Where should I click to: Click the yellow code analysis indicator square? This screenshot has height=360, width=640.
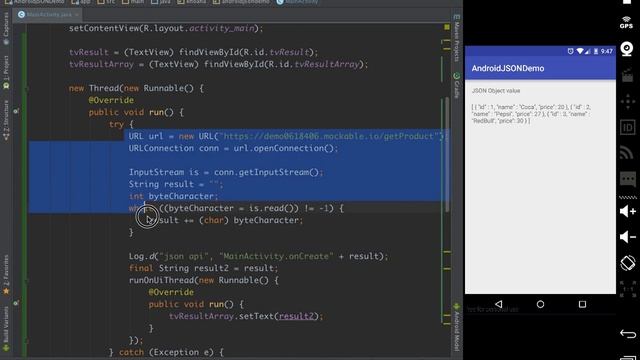(447, 27)
